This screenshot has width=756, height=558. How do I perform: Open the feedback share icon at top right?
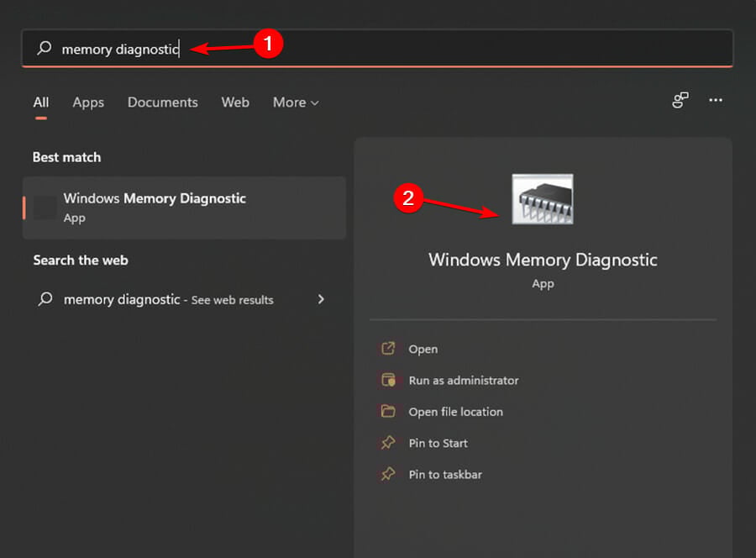point(680,100)
